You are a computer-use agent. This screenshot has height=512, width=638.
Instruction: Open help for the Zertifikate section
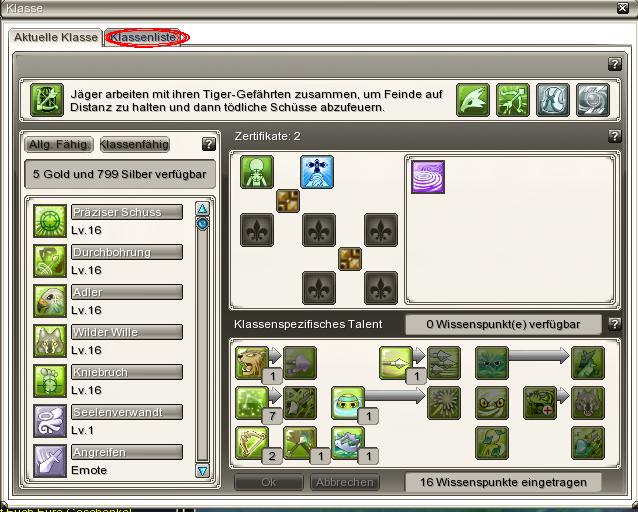(x=614, y=136)
